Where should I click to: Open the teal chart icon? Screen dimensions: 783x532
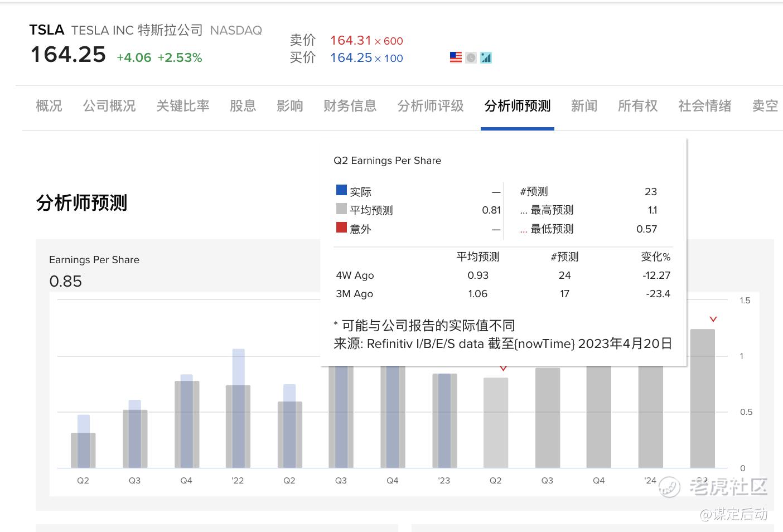[x=486, y=57]
